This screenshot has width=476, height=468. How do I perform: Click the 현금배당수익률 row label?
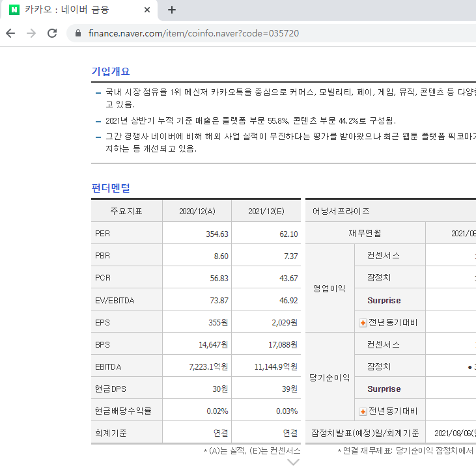click(123, 411)
